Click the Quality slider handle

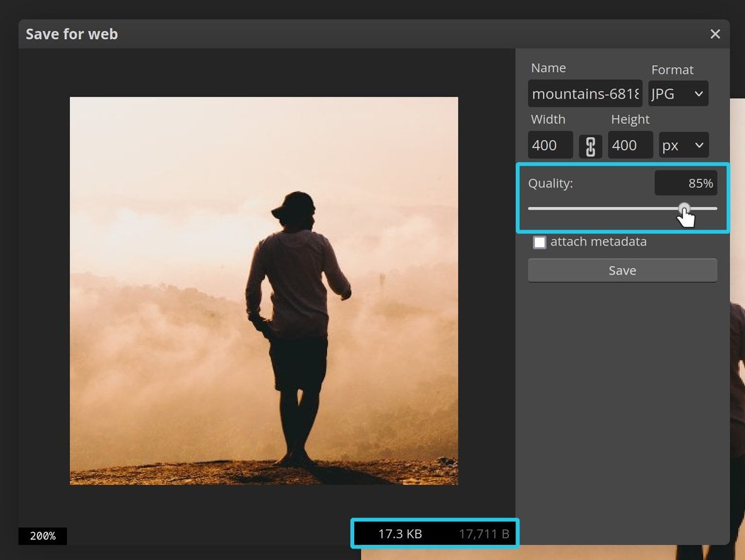coord(684,208)
